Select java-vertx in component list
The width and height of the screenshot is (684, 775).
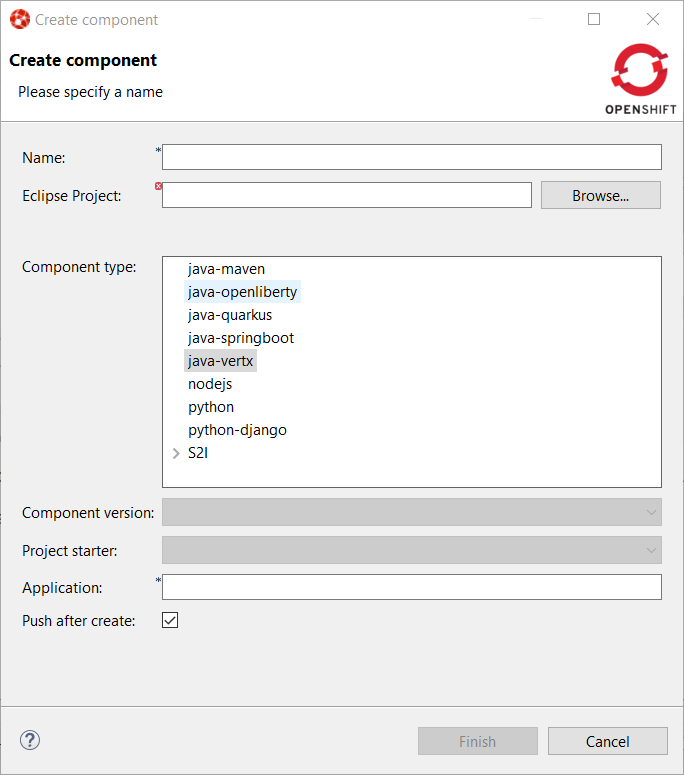point(220,361)
